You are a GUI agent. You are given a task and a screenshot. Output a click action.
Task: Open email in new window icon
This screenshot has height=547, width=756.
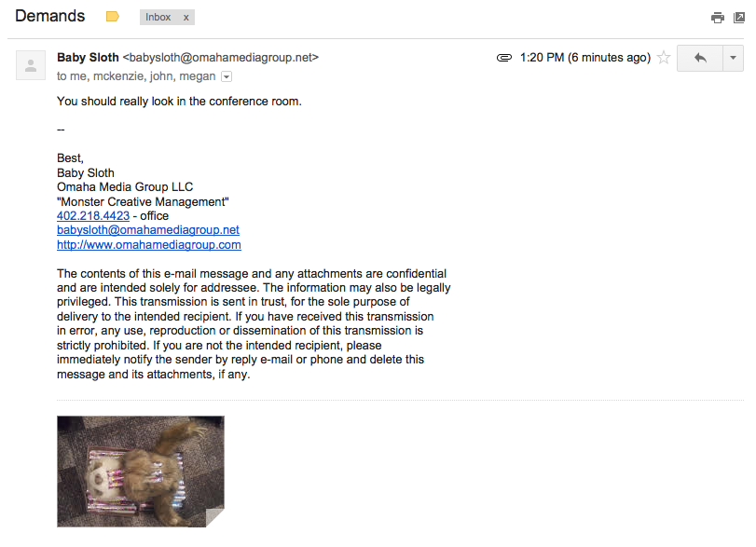pos(738,18)
